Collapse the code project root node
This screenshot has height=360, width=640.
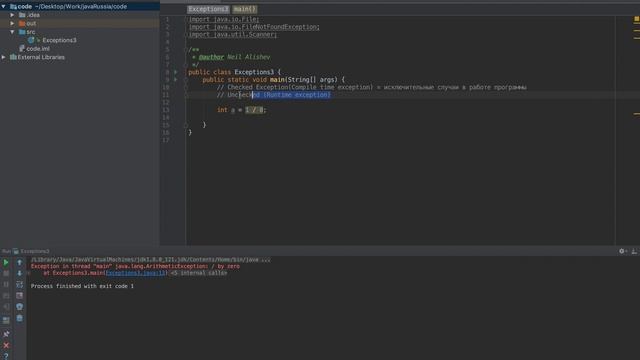click(x=4, y=7)
